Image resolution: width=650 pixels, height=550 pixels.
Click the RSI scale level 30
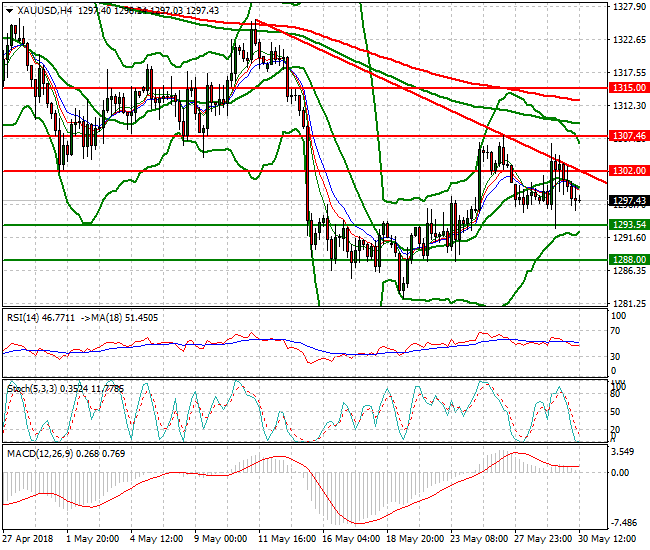click(x=616, y=356)
